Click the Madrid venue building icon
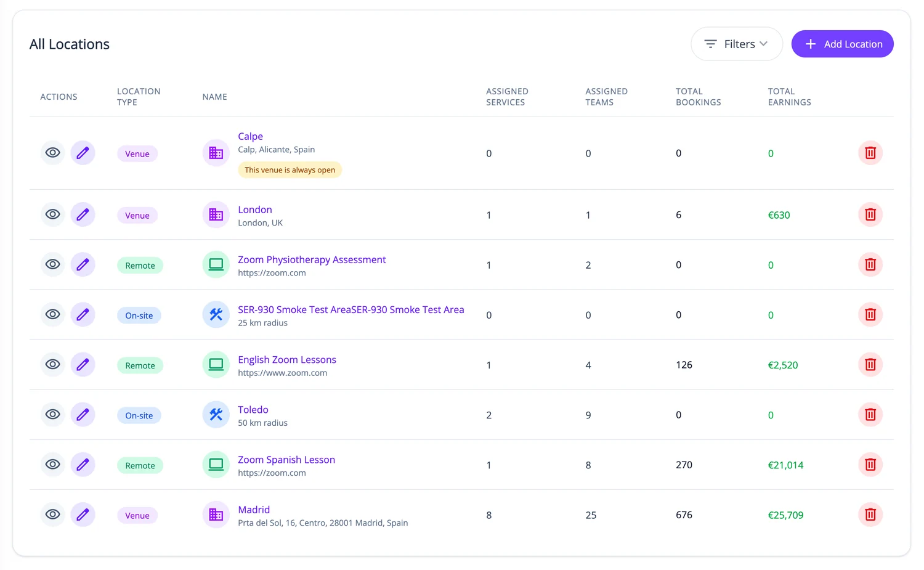This screenshot has height=570, width=924. (x=216, y=514)
